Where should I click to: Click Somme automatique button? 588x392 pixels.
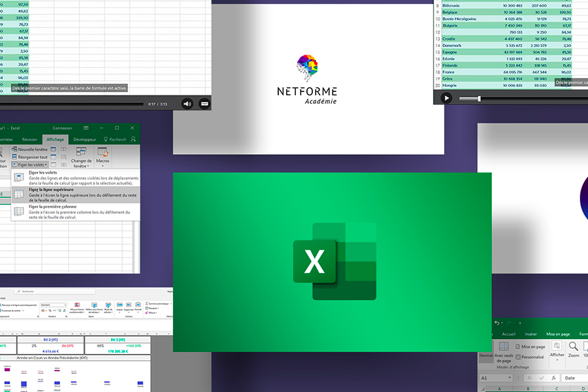tap(157, 303)
